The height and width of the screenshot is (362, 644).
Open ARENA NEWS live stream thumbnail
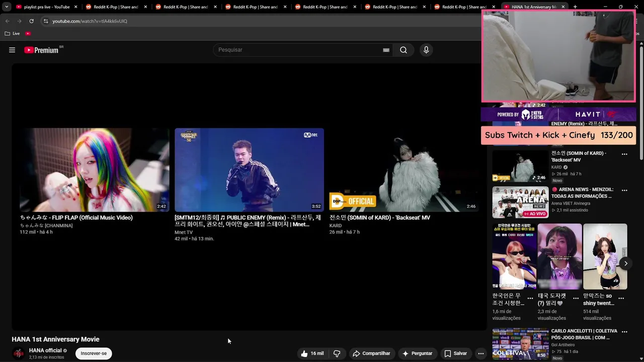(x=520, y=202)
